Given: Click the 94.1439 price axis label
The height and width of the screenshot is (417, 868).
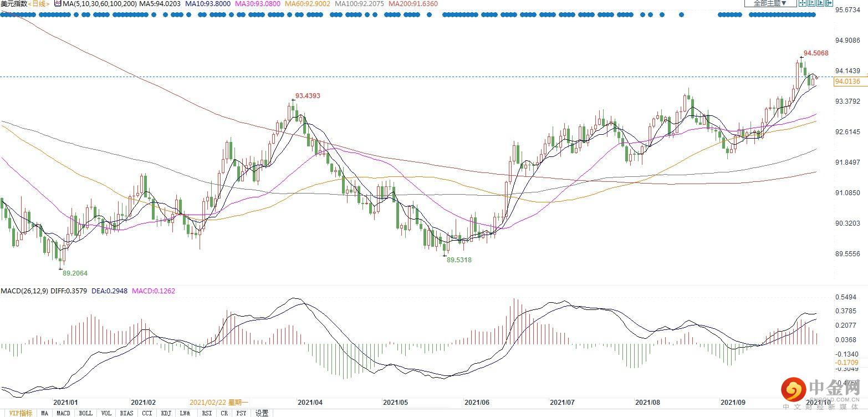Looking at the screenshot, I should coord(848,71).
